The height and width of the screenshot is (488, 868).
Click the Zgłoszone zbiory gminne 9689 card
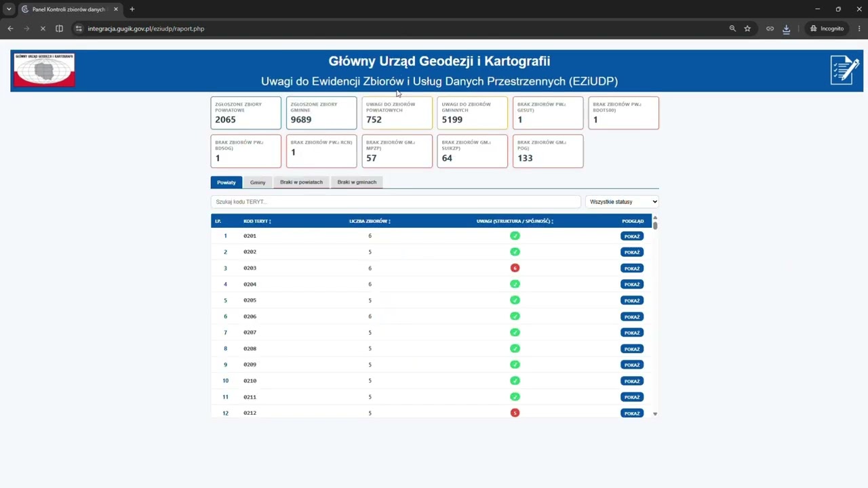(321, 113)
